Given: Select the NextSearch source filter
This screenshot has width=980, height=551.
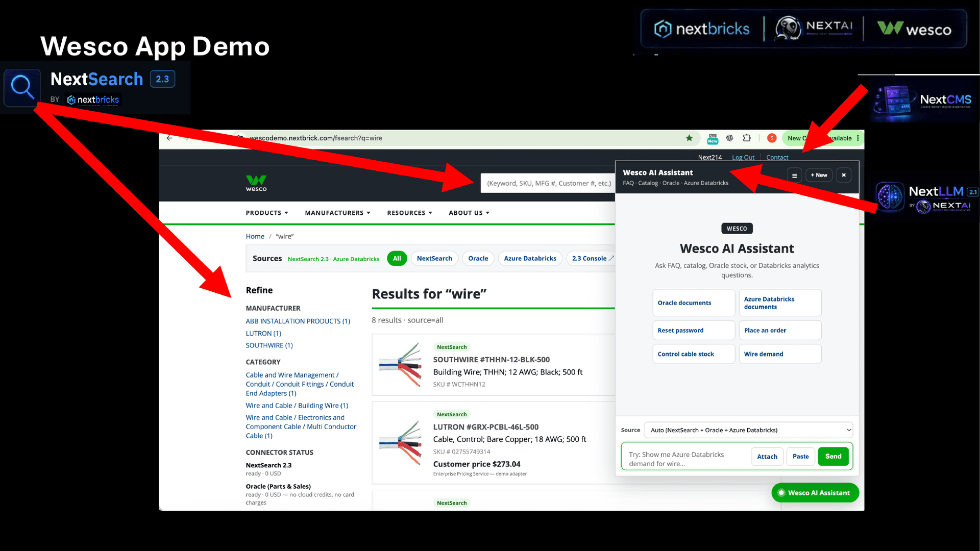Looking at the screenshot, I should (x=434, y=258).
